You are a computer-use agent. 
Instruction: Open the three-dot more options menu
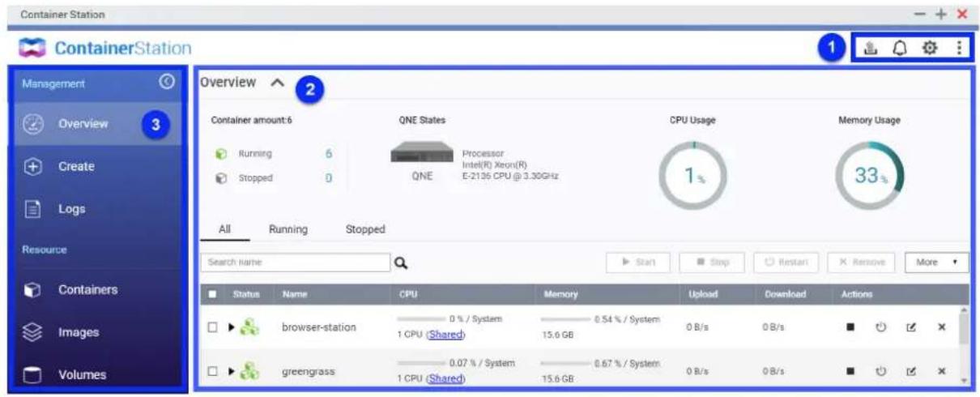(x=960, y=49)
